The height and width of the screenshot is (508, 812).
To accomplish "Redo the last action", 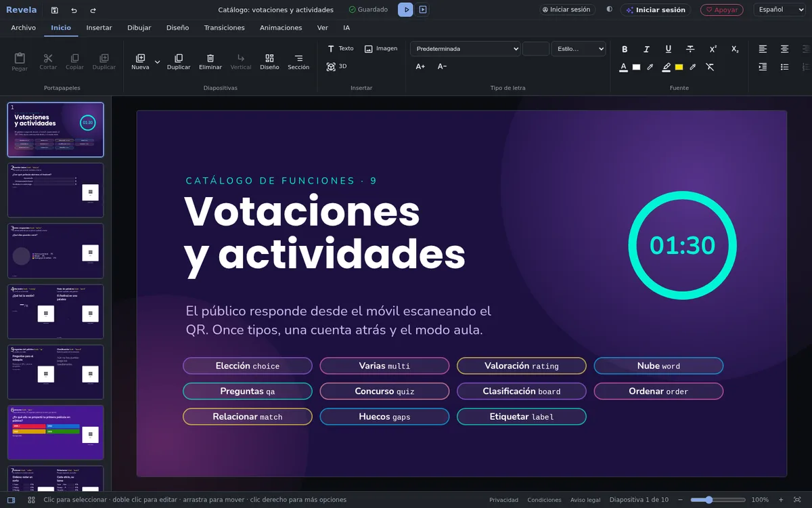I will coord(93,10).
